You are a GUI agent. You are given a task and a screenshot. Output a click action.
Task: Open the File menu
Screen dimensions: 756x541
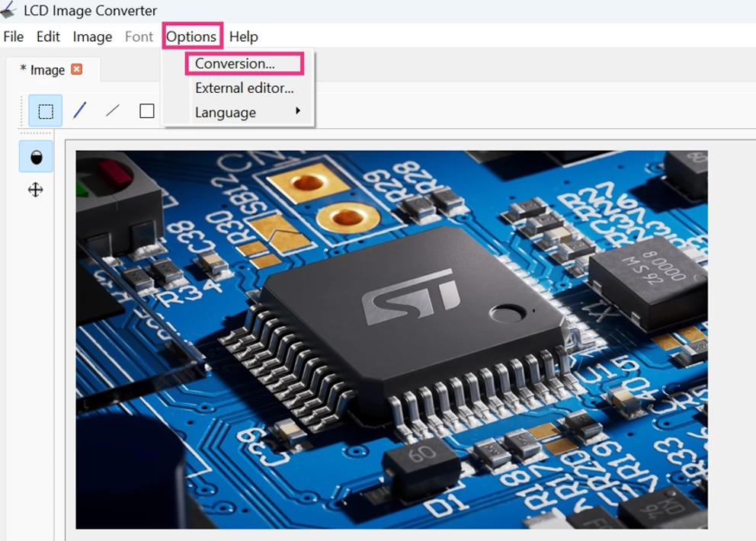tap(13, 37)
